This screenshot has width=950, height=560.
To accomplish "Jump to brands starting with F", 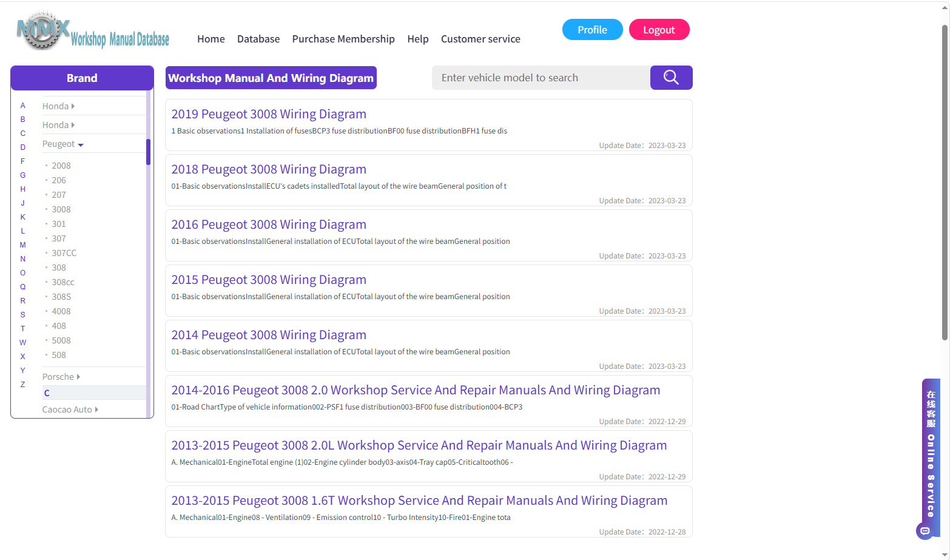I will [23, 161].
